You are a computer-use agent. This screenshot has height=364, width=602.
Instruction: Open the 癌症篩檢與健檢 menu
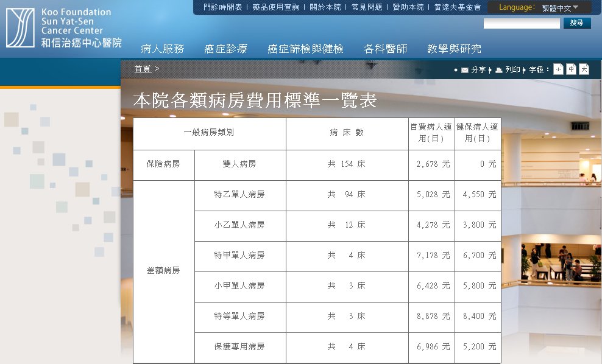(x=306, y=49)
